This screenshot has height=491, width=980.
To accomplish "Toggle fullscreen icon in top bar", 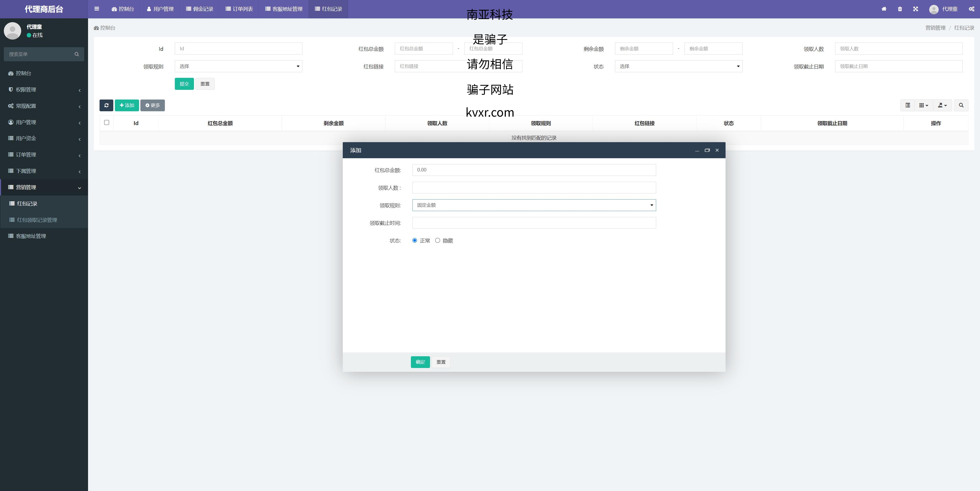I will (915, 9).
